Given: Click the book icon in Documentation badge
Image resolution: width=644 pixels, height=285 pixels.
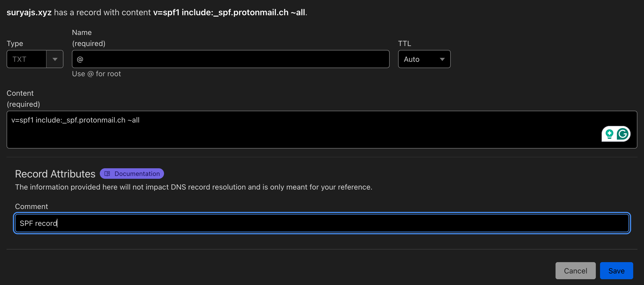Looking at the screenshot, I should tap(107, 174).
